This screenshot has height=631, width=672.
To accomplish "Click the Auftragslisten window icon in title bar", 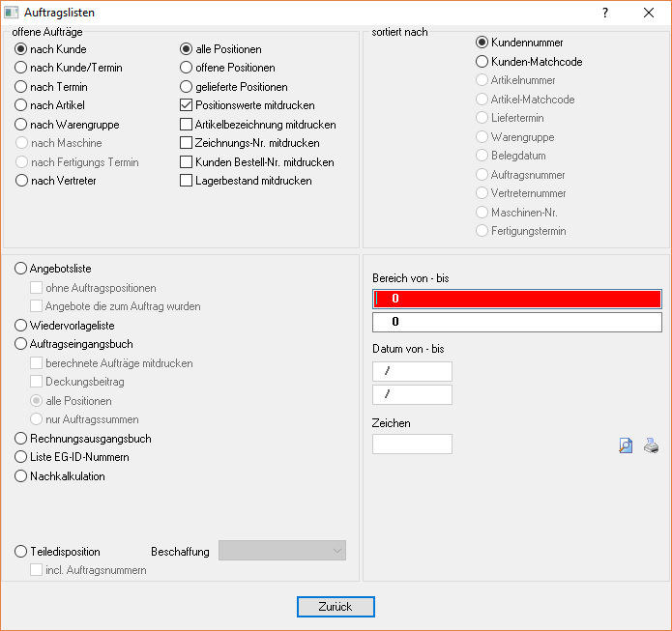I will tap(13, 14).
